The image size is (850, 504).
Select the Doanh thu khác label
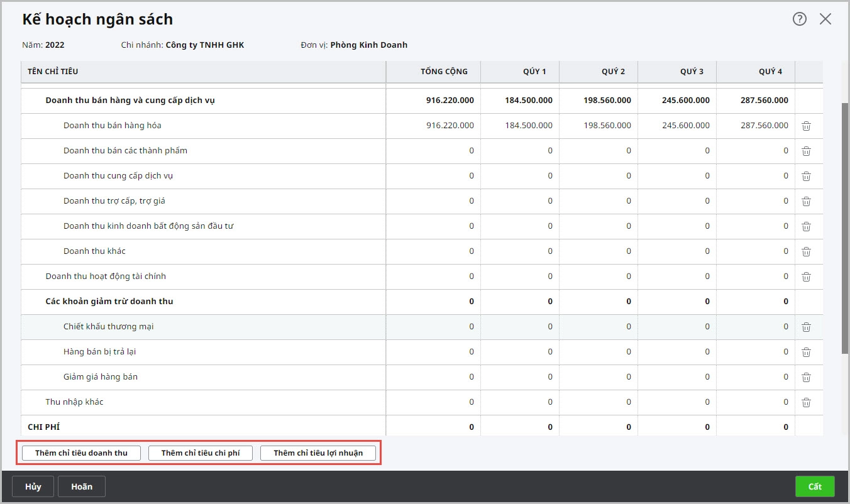pos(94,251)
